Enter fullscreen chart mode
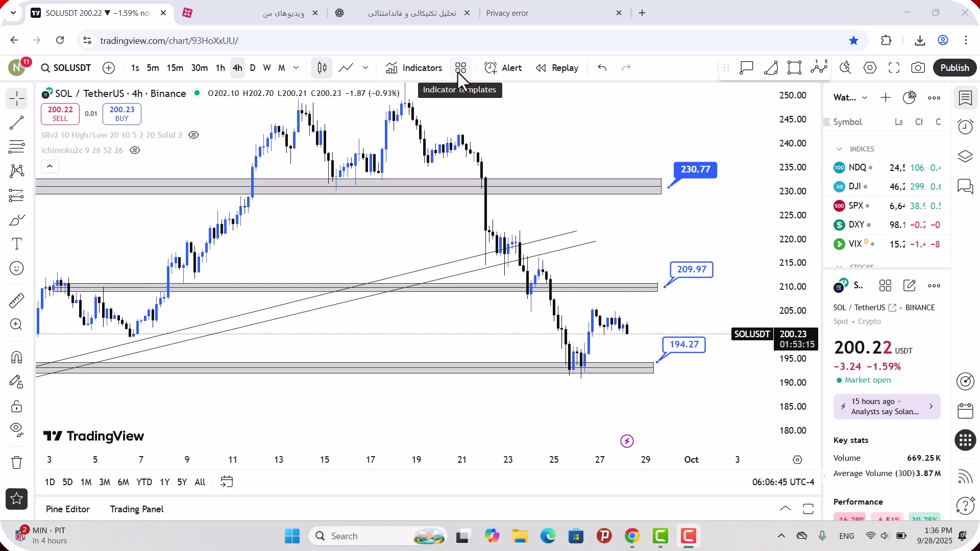980x551 pixels. tap(894, 68)
